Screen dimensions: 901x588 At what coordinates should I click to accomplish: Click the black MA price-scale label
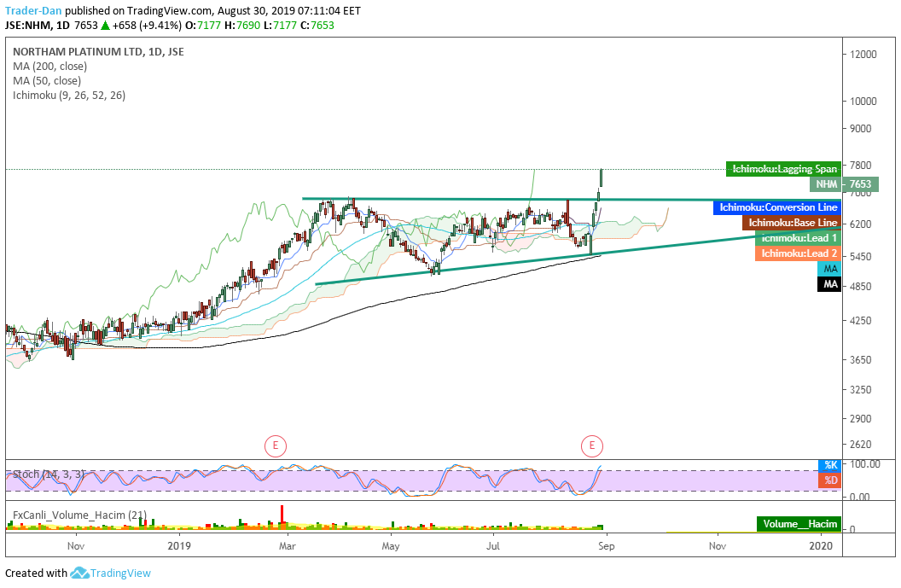pyautogui.click(x=829, y=284)
